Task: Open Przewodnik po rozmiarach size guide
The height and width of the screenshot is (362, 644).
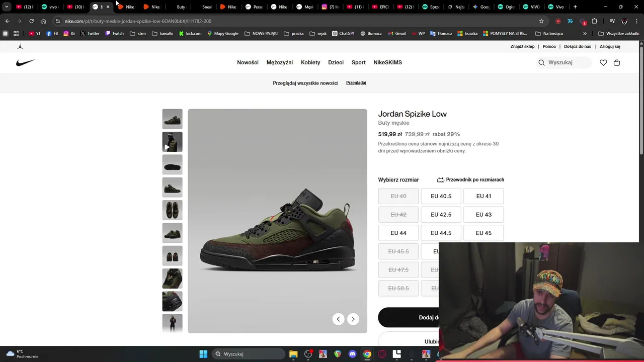Action: click(470, 179)
